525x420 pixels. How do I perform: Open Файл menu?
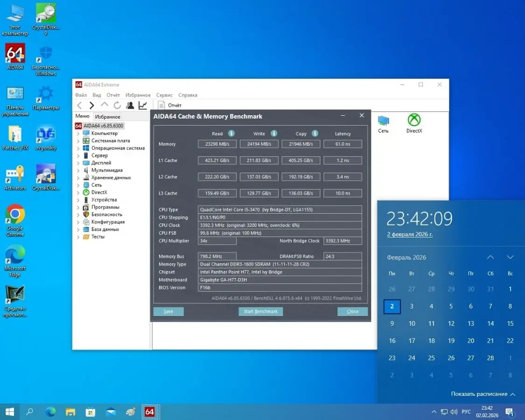pos(81,95)
